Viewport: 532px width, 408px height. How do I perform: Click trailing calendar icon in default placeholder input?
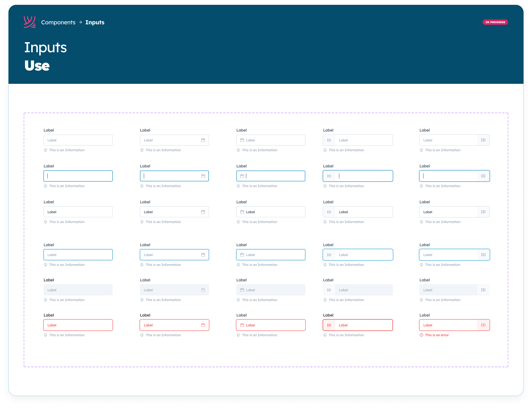tap(203, 140)
